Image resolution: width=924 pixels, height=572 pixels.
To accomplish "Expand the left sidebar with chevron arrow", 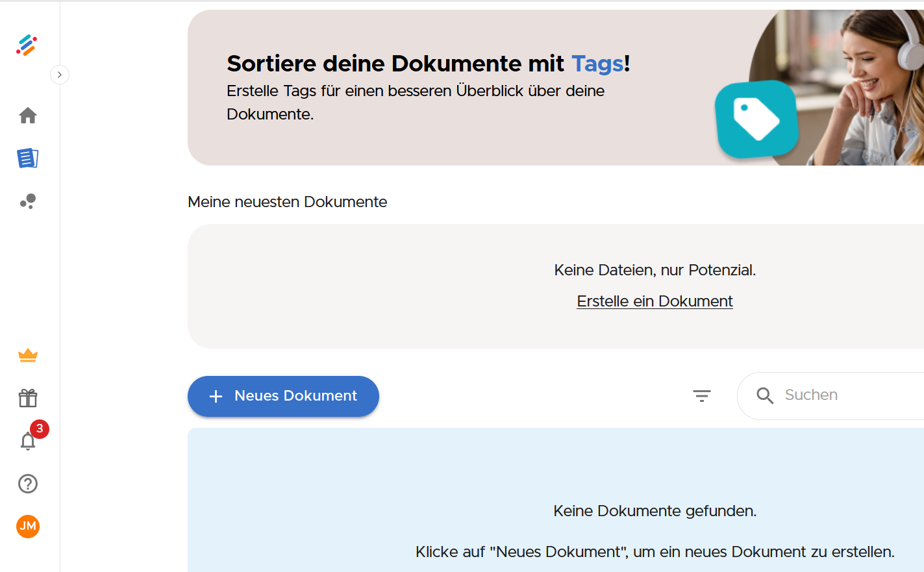I will tap(60, 75).
